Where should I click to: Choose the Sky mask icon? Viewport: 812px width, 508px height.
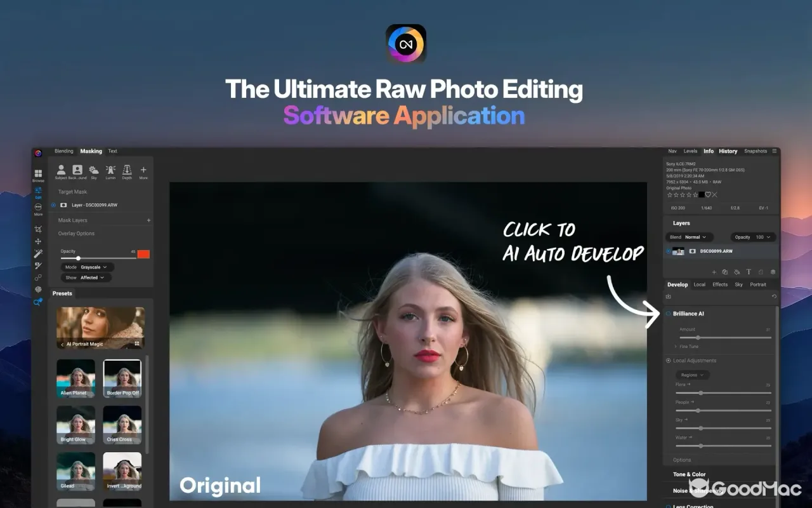94,172
